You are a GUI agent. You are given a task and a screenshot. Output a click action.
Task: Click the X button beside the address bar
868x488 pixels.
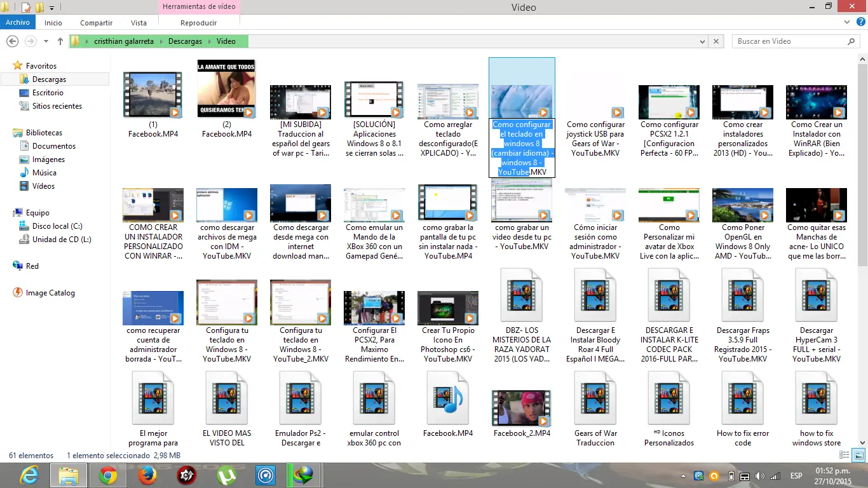pyautogui.click(x=717, y=41)
